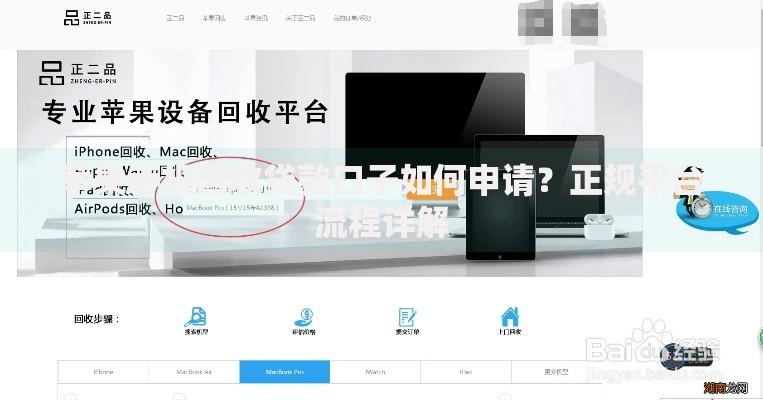Select the MacBook Air model tab
The height and width of the screenshot is (400, 763).
194,372
